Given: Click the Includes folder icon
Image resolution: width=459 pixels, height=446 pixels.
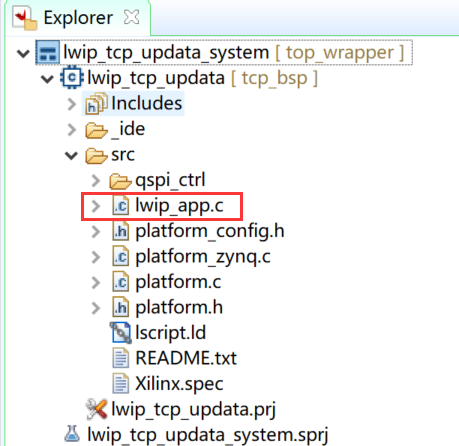Looking at the screenshot, I should [x=96, y=104].
